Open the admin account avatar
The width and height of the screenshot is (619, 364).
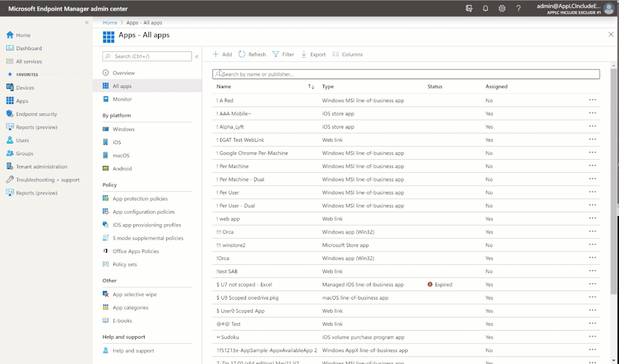click(609, 8)
